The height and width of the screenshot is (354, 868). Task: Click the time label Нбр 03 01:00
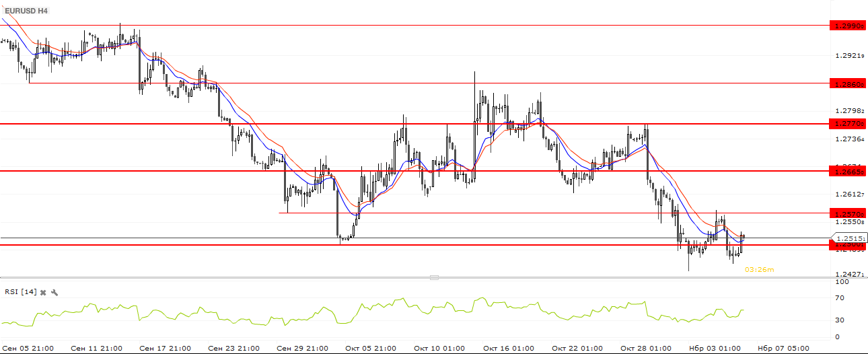(x=715, y=349)
